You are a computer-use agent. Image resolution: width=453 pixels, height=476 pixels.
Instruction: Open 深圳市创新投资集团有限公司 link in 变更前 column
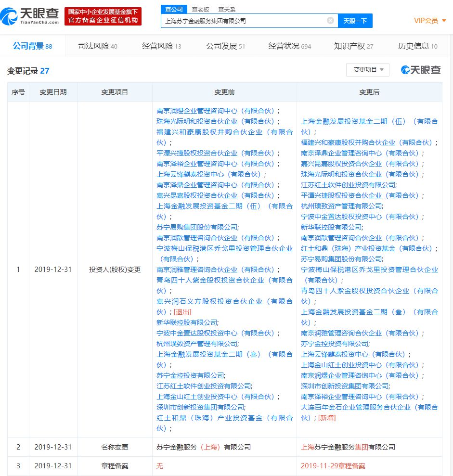click(x=200, y=407)
